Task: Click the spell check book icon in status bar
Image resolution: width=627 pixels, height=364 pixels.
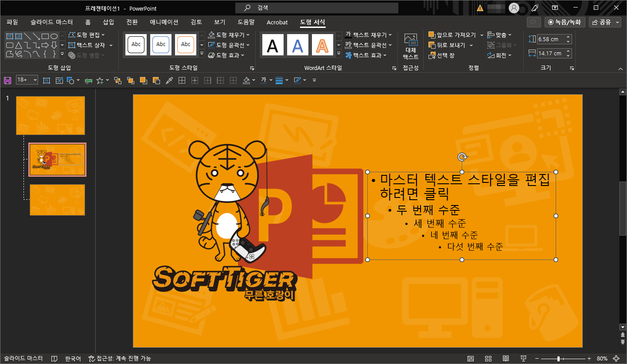Action: point(55,358)
